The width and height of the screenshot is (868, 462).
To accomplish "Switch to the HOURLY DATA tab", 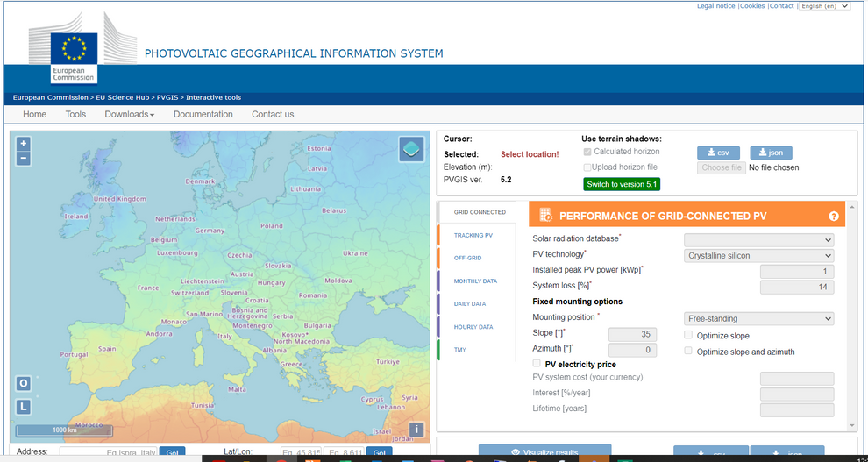I will tap(473, 327).
